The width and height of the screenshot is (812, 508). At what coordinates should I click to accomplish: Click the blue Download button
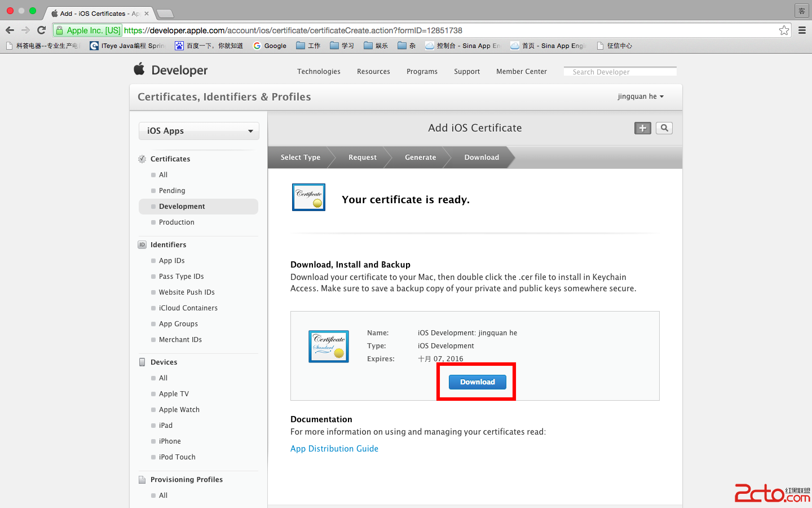coord(477,382)
